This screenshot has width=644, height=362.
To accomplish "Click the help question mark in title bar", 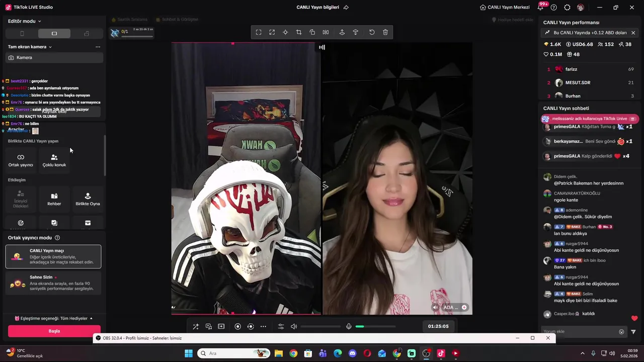I will (554, 8).
